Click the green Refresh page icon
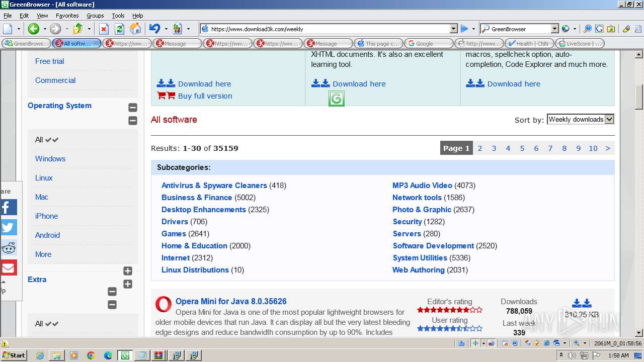 tap(119, 29)
